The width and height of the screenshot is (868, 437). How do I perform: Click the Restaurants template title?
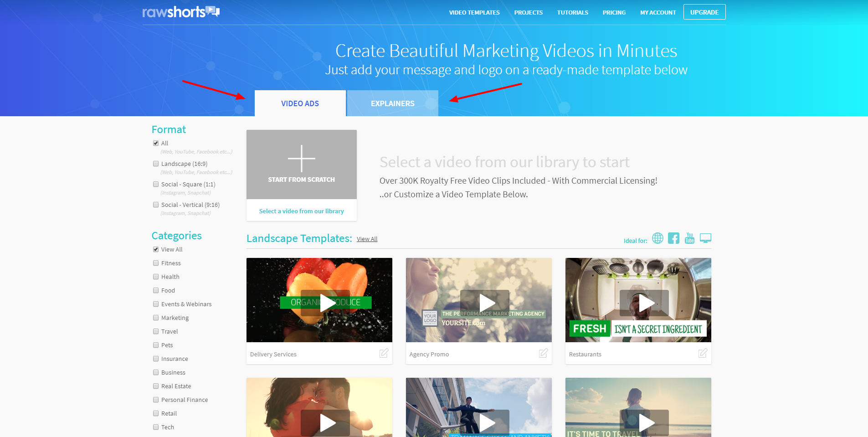585,354
